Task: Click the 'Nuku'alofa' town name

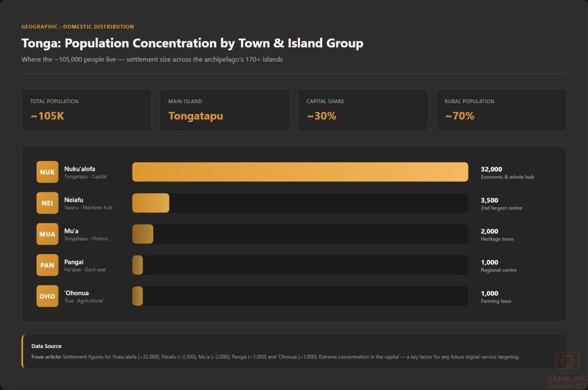Action: pos(79,169)
